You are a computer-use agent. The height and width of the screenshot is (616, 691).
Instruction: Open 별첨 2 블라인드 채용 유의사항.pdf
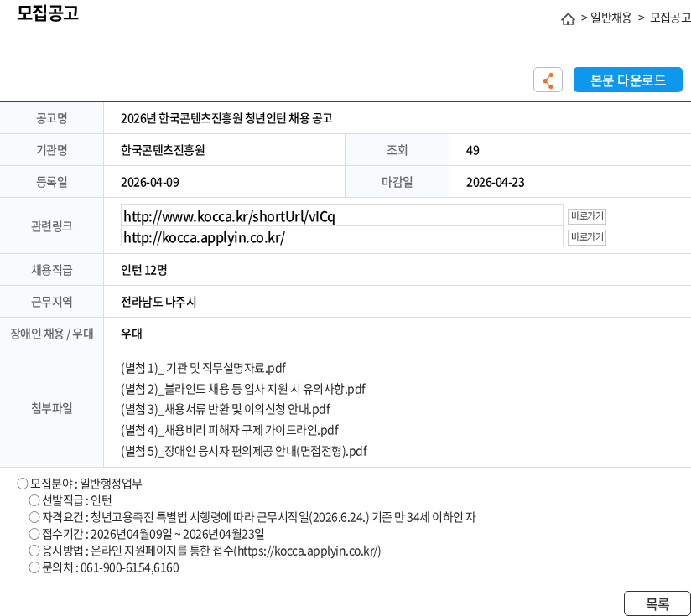point(243,389)
